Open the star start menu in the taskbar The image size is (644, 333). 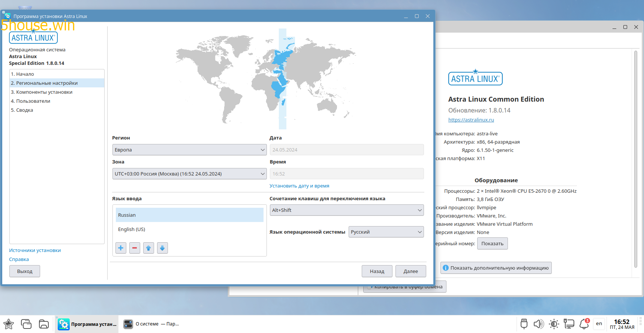click(x=9, y=324)
